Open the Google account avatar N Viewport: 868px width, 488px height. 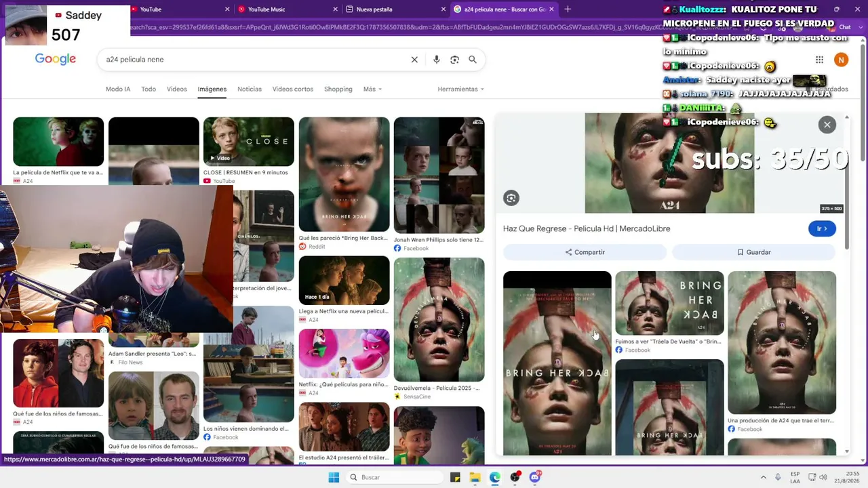point(841,60)
